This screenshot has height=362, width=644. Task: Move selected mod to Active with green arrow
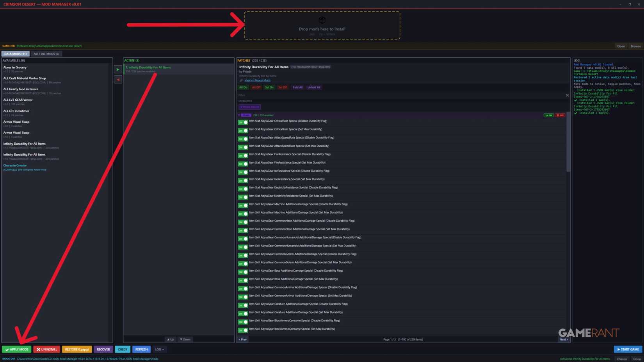pos(118,70)
